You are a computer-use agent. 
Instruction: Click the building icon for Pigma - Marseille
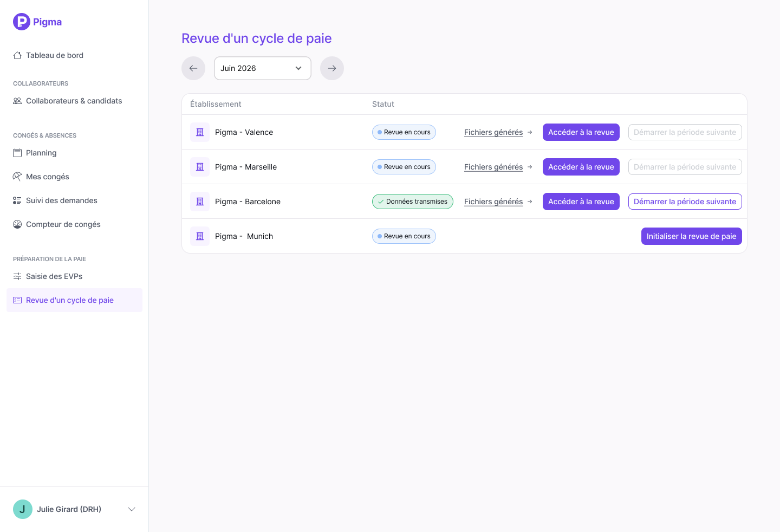click(x=200, y=167)
